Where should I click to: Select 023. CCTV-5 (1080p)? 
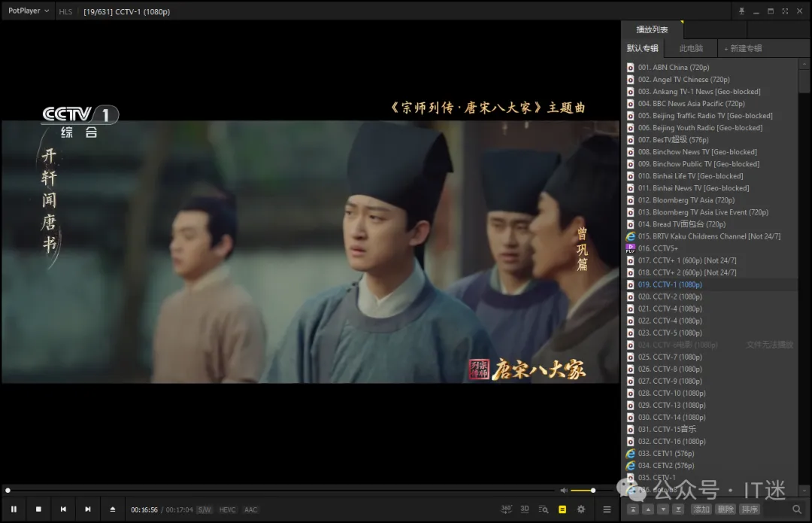[x=710, y=333]
